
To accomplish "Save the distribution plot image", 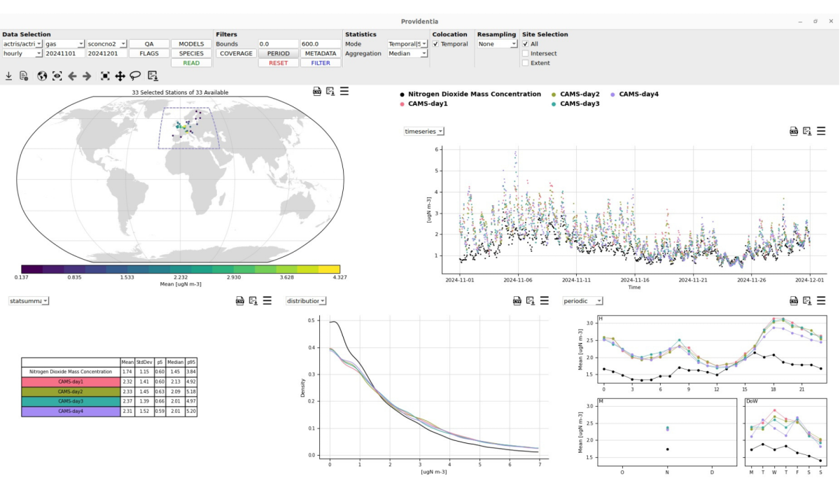I will 531,300.
